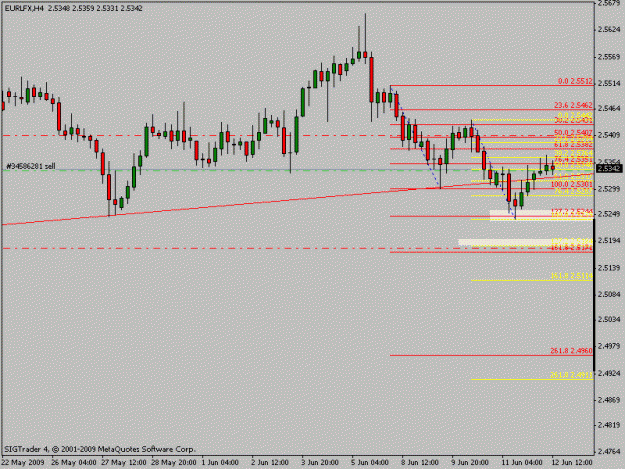This screenshot has height=469, width=625.
Task: Click the current price marker 2.5342
Action: pos(609,169)
